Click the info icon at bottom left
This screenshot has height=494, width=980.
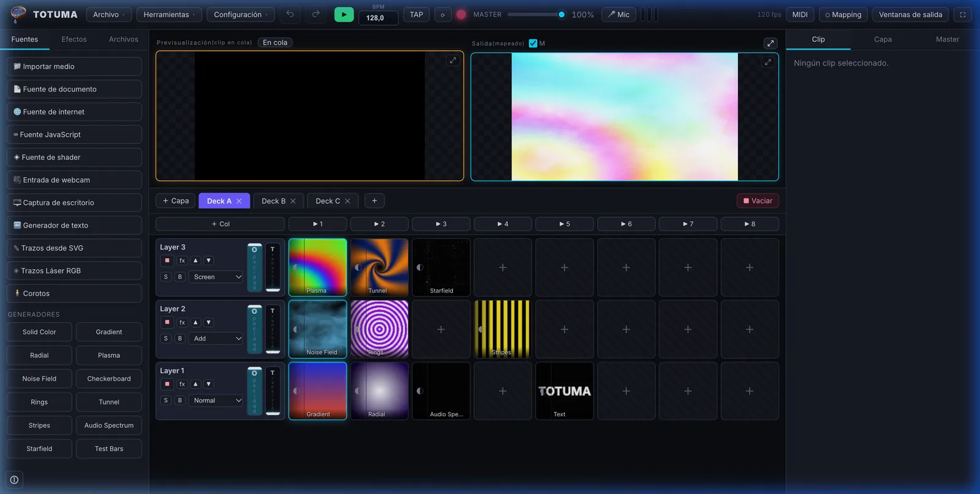click(x=14, y=480)
